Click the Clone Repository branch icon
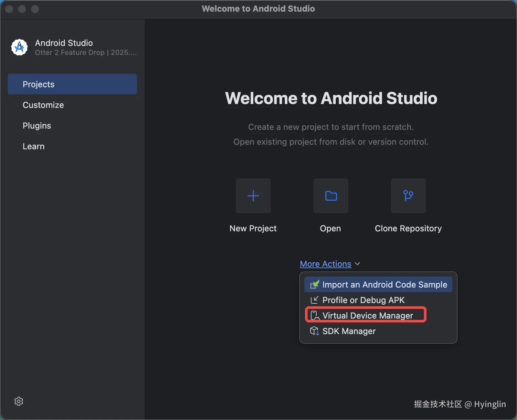517x420 pixels. [x=408, y=196]
